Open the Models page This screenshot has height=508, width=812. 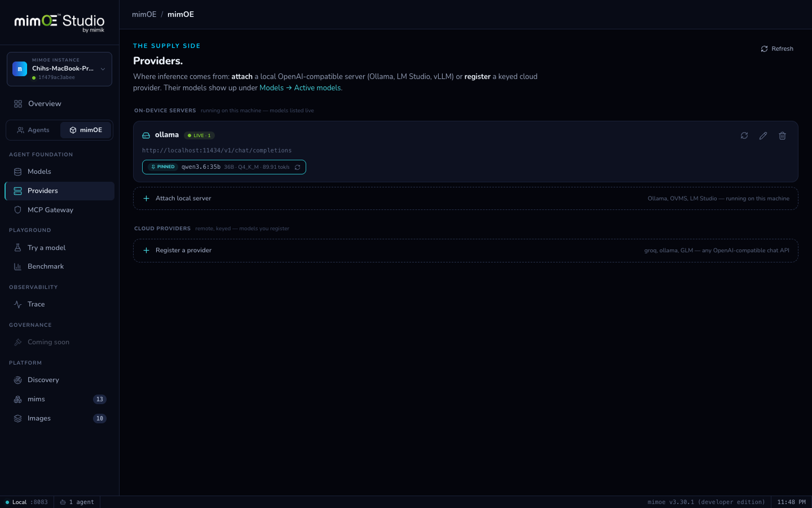pos(59,172)
